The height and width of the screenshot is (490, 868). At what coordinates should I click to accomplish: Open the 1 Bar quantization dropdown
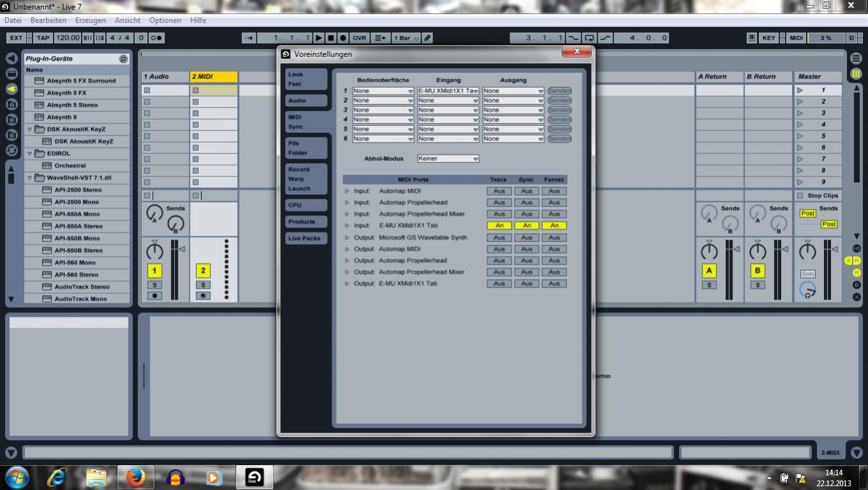click(x=406, y=38)
